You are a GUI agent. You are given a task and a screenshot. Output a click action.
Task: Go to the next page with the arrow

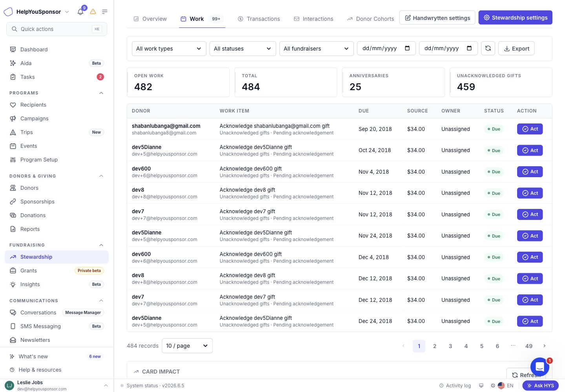545,346
